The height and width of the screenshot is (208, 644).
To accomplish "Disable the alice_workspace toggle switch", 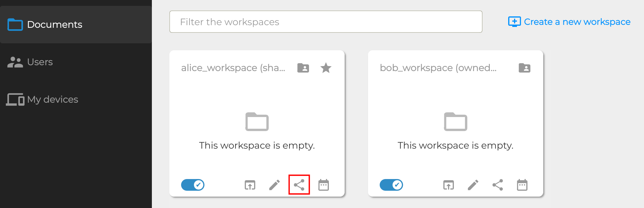I will (x=193, y=185).
